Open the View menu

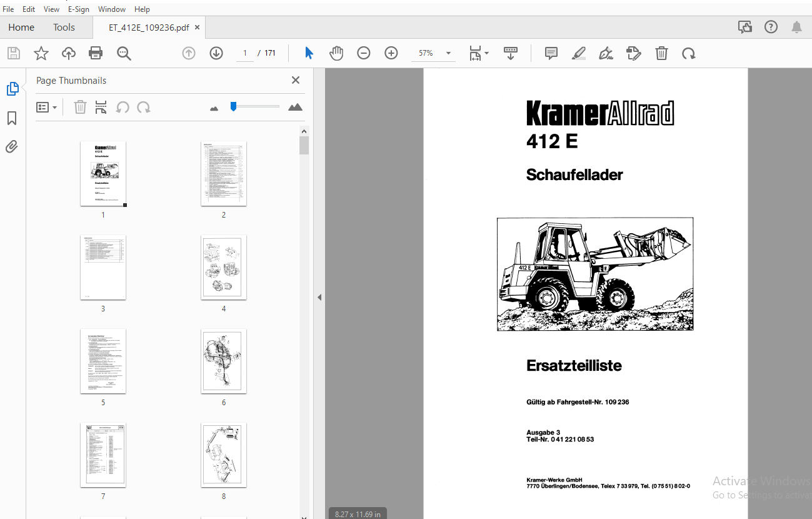point(52,9)
